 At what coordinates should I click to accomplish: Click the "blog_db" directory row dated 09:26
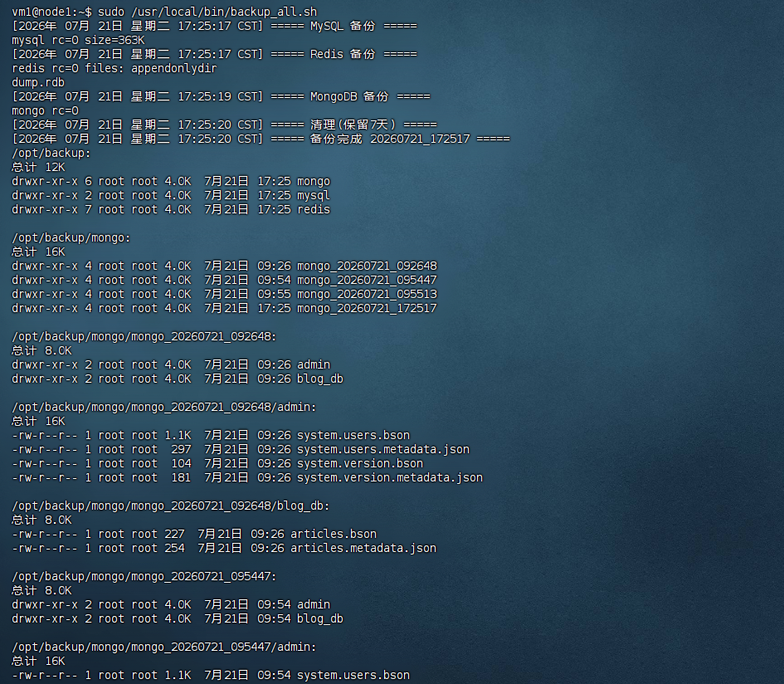pos(178,379)
